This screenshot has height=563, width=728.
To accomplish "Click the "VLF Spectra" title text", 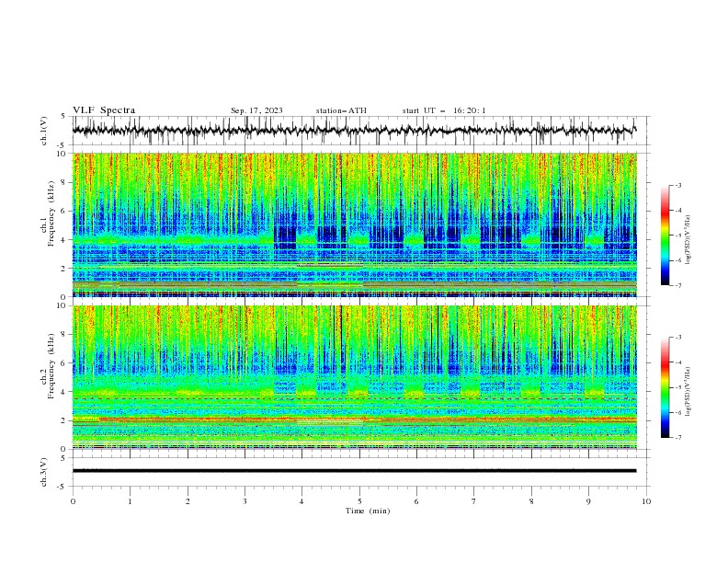I will (x=104, y=110).
